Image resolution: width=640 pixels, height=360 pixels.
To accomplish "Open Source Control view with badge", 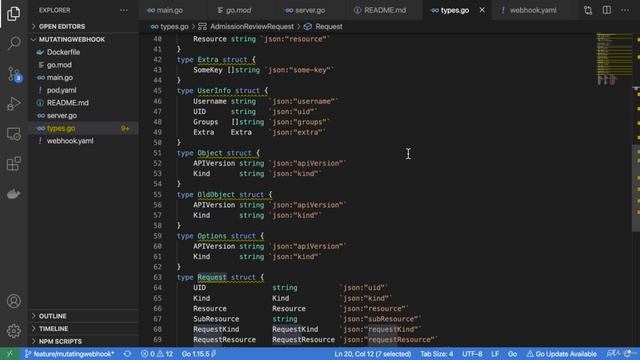I will click(13, 74).
